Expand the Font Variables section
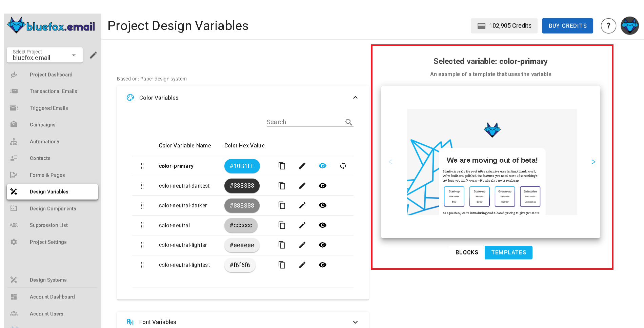The height and width of the screenshot is (328, 644). (x=355, y=322)
